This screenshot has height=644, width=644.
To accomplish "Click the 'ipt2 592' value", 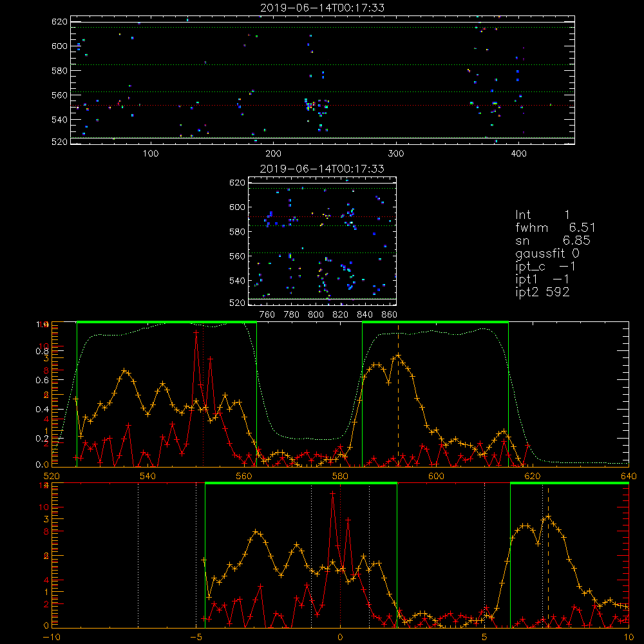I will [542, 292].
